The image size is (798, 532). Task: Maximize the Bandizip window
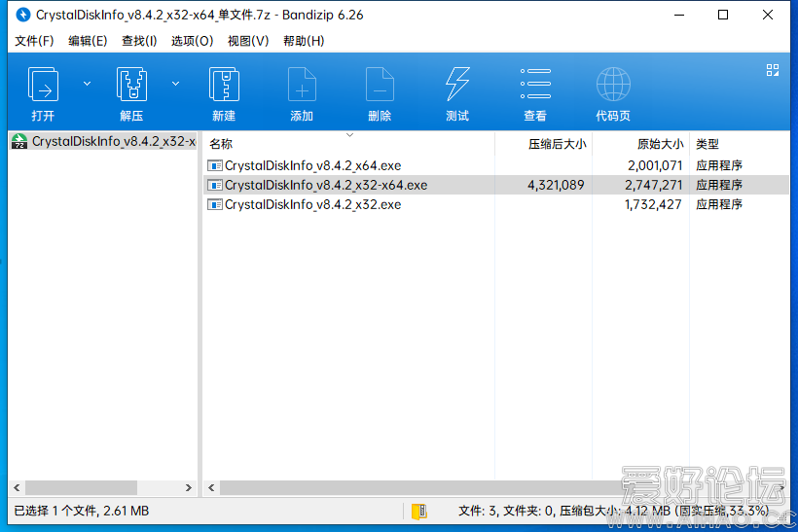coord(723,15)
